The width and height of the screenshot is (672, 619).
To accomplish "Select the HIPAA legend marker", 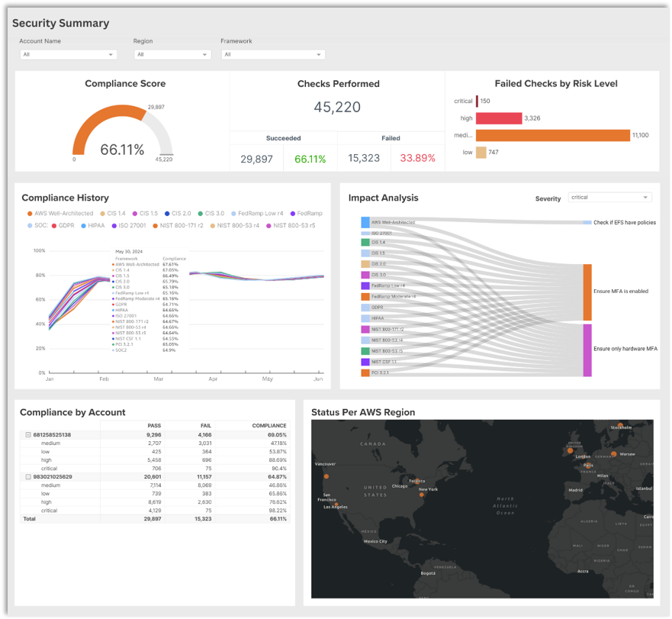I will [x=82, y=224].
